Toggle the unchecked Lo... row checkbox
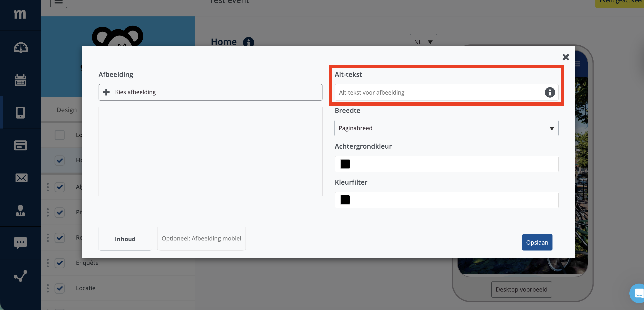The width and height of the screenshot is (644, 310). pos(60,135)
